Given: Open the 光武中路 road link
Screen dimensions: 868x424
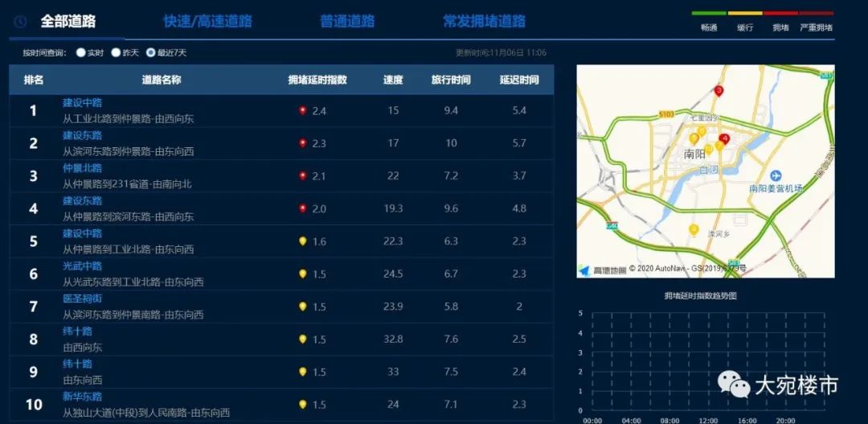Looking at the screenshot, I should [82, 266].
